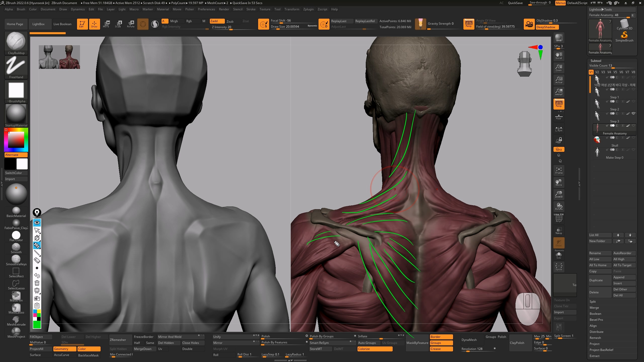The image size is (644, 362).
Task: Toggle the PolyF line fill icon
Action: point(559,218)
